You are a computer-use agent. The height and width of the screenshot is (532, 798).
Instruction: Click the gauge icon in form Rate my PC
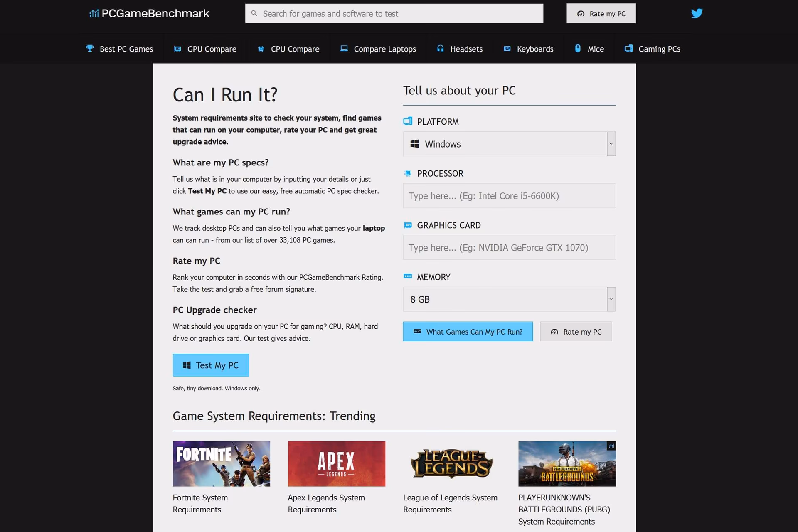554,332
